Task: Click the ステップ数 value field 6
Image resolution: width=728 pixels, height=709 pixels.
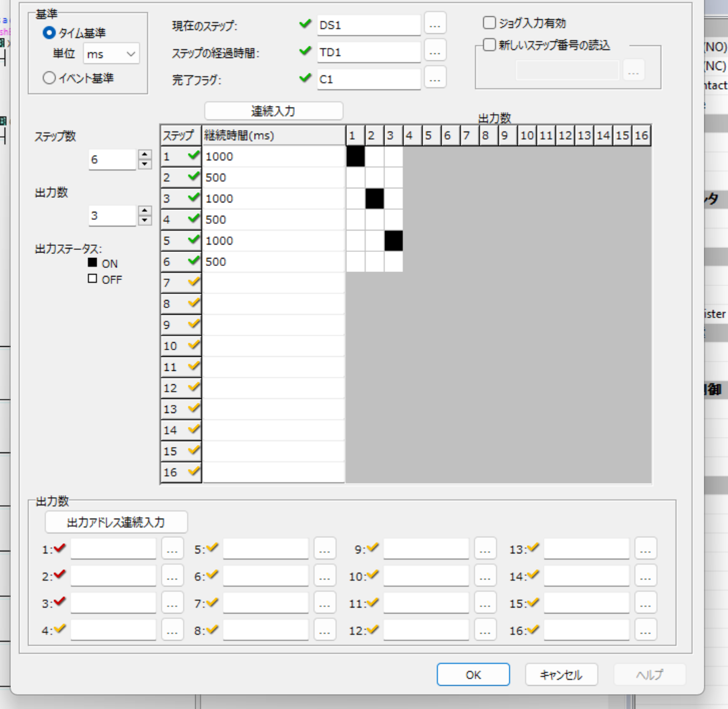Action: (112, 160)
